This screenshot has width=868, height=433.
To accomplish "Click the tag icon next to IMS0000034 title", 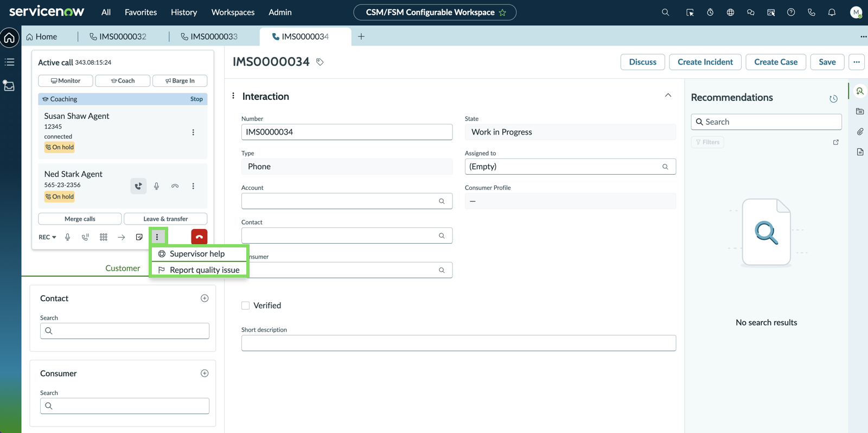I will click(x=320, y=62).
